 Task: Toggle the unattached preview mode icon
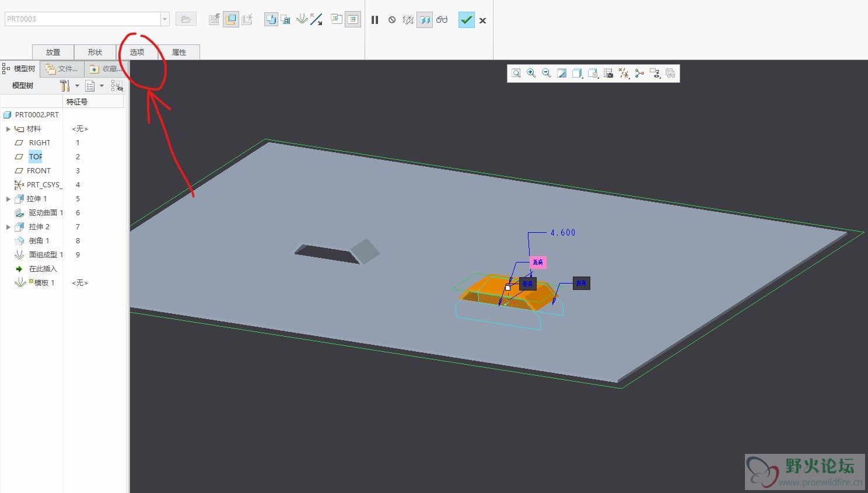tap(408, 20)
